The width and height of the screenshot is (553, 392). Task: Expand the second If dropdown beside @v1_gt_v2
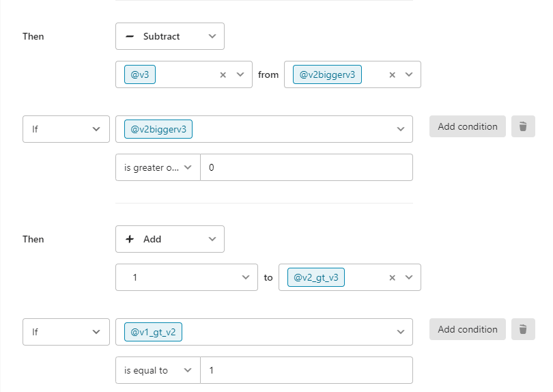click(66, 332)
